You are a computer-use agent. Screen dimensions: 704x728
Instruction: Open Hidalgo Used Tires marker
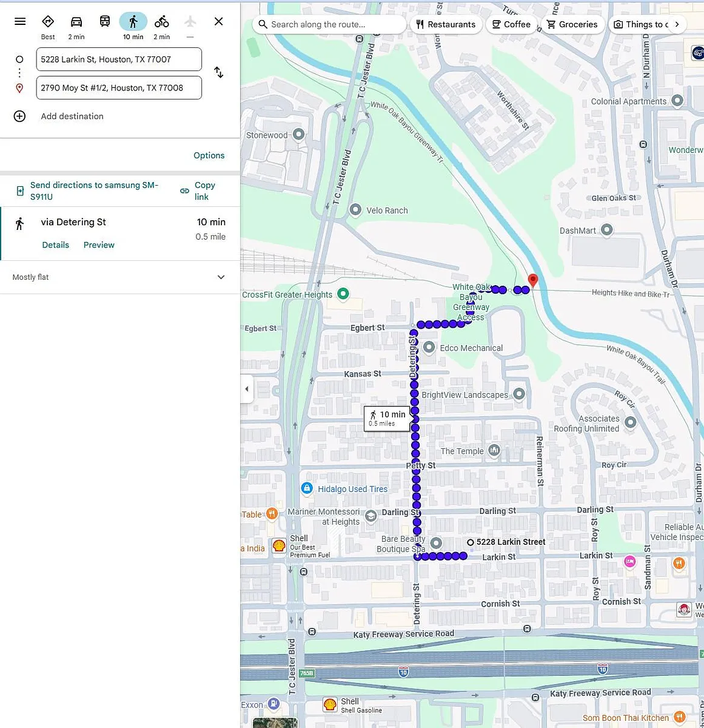pos(307,488)
